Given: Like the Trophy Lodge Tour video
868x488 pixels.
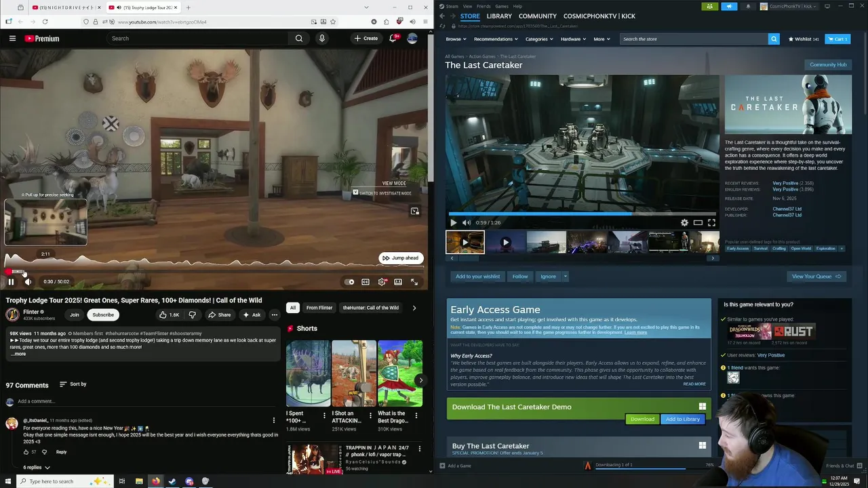Looking at the screenshot, I should (x=170, y=314).
